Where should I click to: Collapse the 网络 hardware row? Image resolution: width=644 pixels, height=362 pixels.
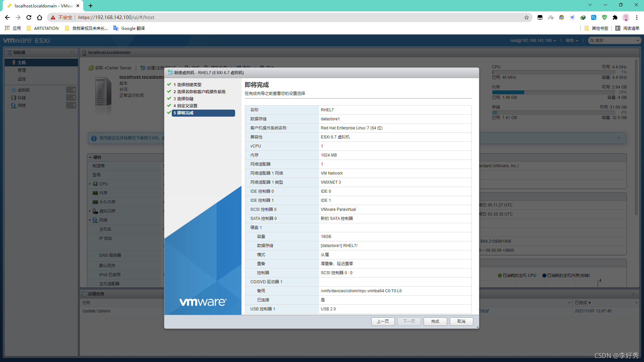90,220
